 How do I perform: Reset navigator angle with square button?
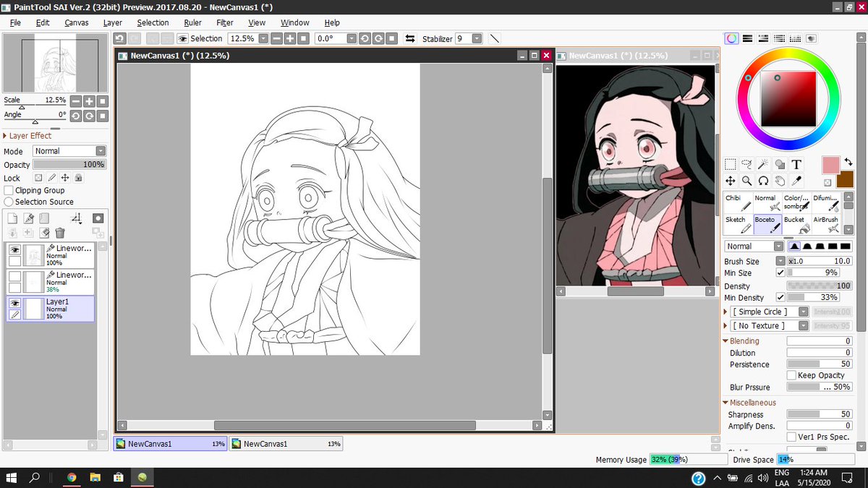103,116
